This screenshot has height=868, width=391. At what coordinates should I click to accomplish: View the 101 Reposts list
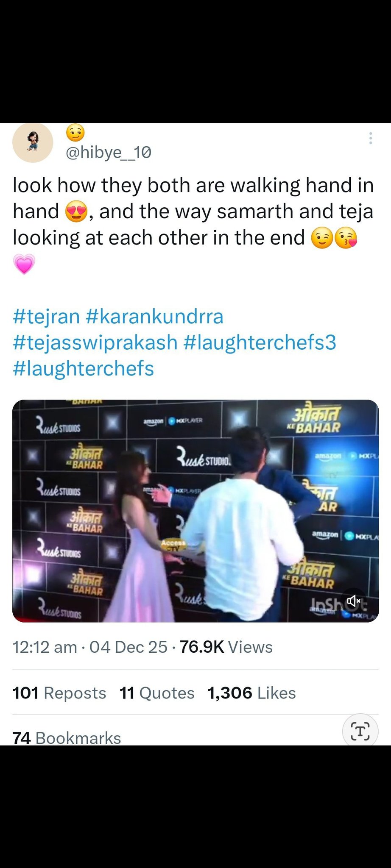59,693
